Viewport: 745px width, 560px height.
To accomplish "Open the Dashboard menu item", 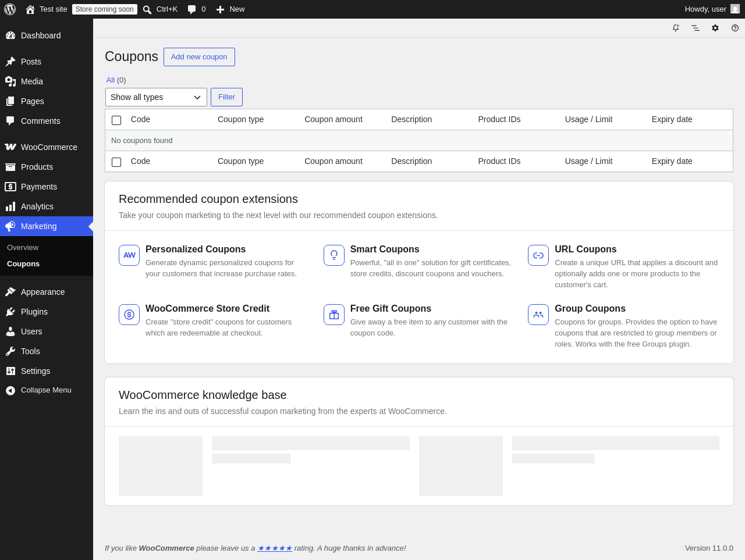I will pyautogui.click(x=47, y=35).
